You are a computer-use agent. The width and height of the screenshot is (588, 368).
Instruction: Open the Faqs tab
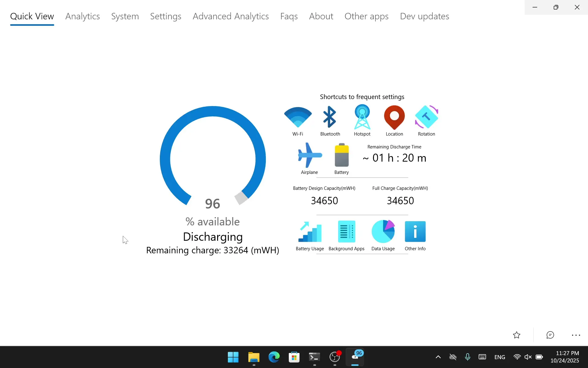click(289, 16)
